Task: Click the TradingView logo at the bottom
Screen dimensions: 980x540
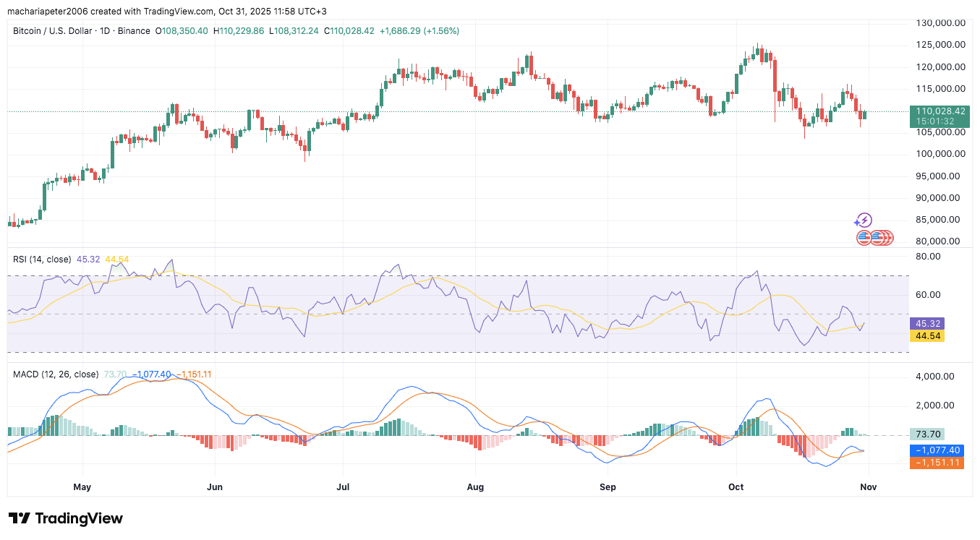Action: tap(66, 518)
